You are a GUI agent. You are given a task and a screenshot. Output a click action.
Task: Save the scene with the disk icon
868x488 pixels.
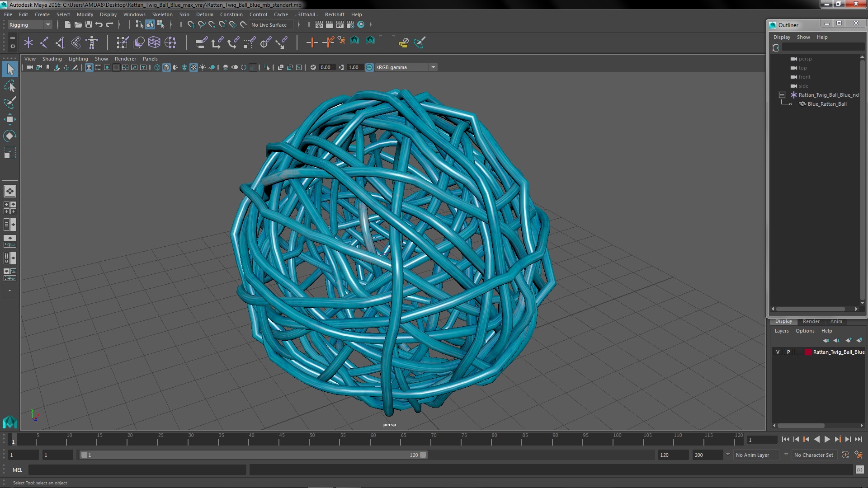89,25
